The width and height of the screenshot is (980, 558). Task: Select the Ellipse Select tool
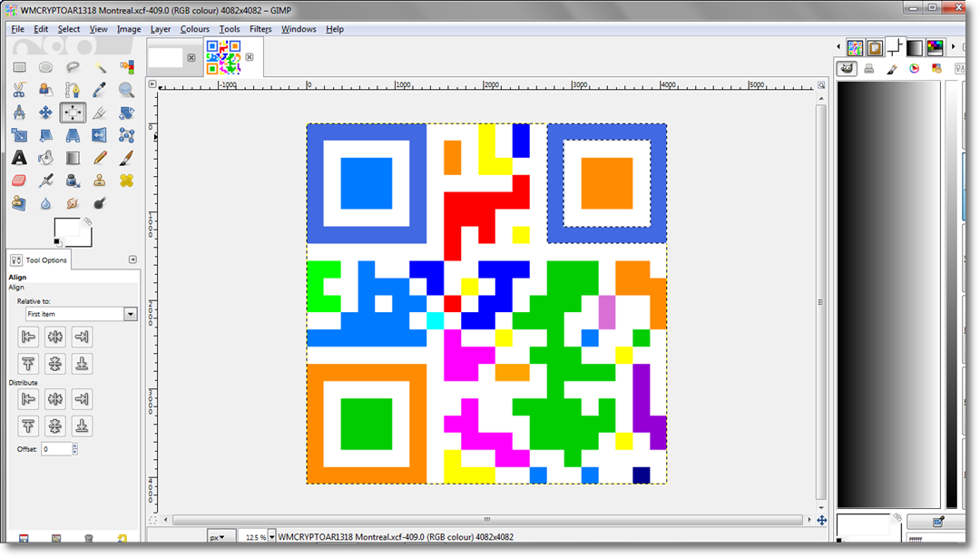(45, 67)
